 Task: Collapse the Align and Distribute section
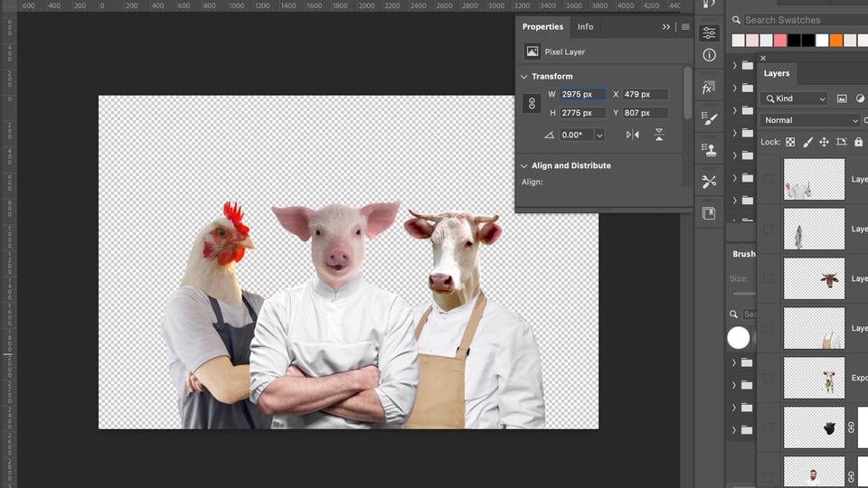524,165
